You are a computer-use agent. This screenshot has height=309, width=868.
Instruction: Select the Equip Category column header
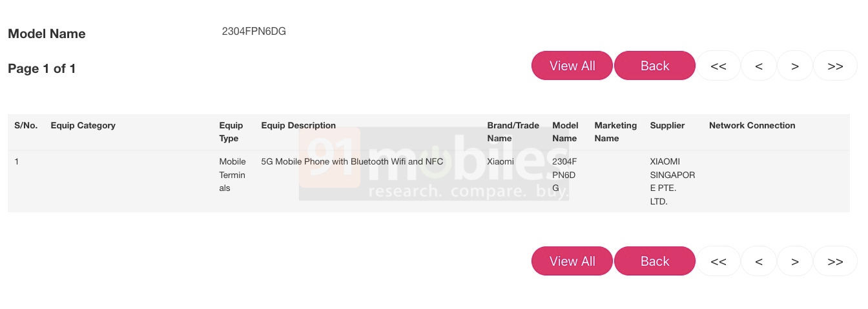pos(83,126)
